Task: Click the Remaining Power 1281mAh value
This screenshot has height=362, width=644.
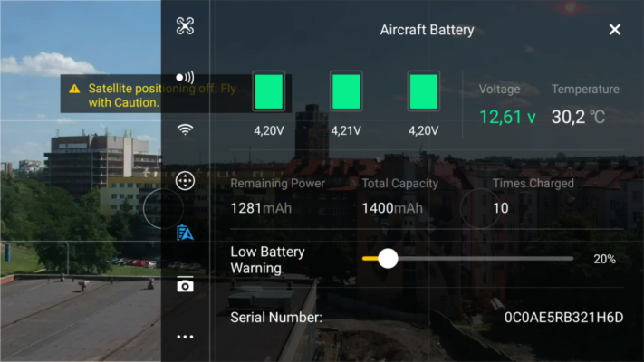Action: point(261,208)
